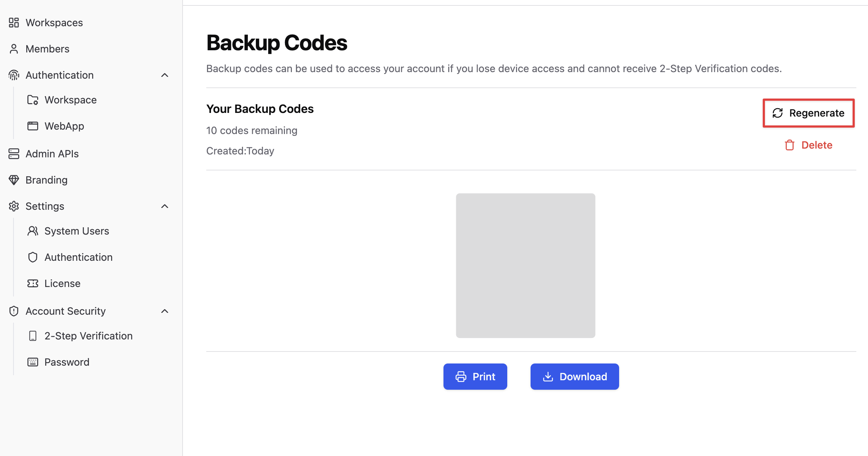Click the Settings gear icon

coord(14,206)
